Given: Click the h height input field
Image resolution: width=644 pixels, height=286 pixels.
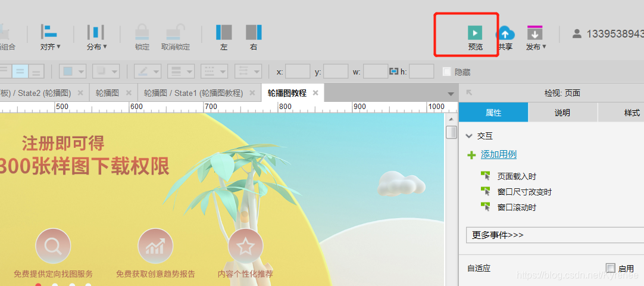Looking at the screenshot, I should pos(421,71).
